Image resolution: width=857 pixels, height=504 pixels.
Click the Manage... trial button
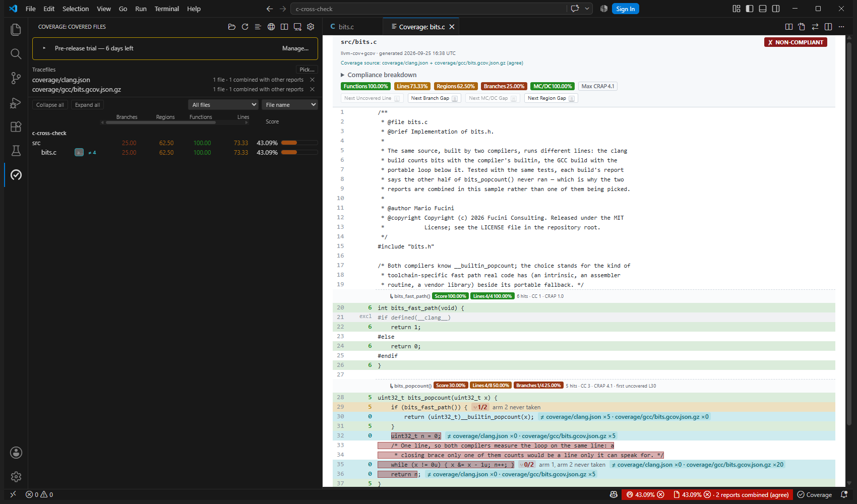pos(295,48)
